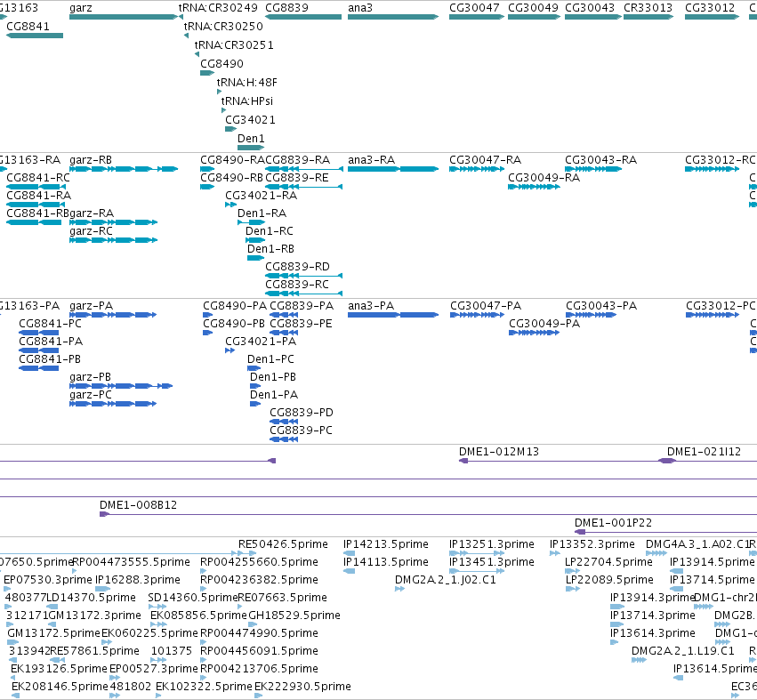Click tRNA:CR30250 gene label

pos(223,26)
